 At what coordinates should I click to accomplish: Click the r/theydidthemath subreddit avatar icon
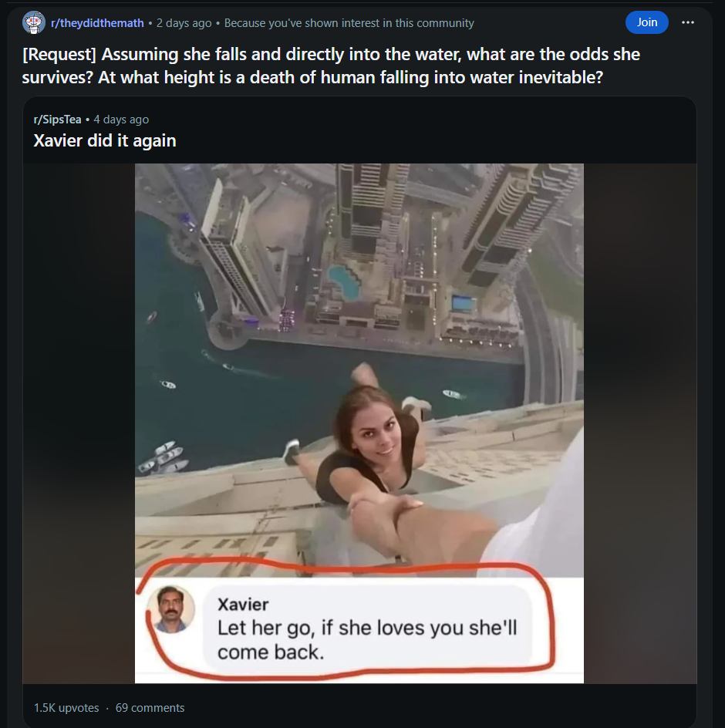pyautogui.click(x=34, y=22)
